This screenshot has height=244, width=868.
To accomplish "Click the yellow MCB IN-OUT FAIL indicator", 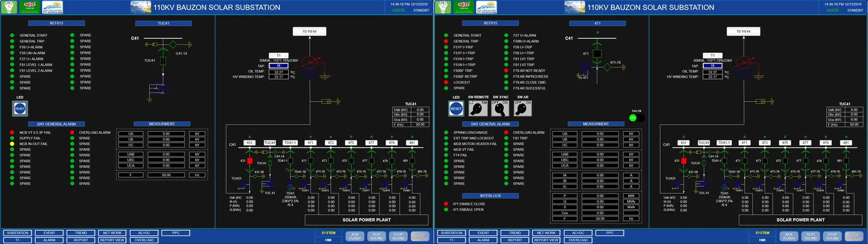I will tap(12, 144).
